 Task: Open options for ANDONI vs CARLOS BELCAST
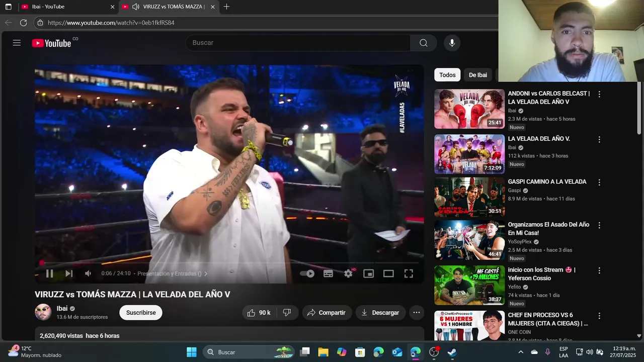599,95
